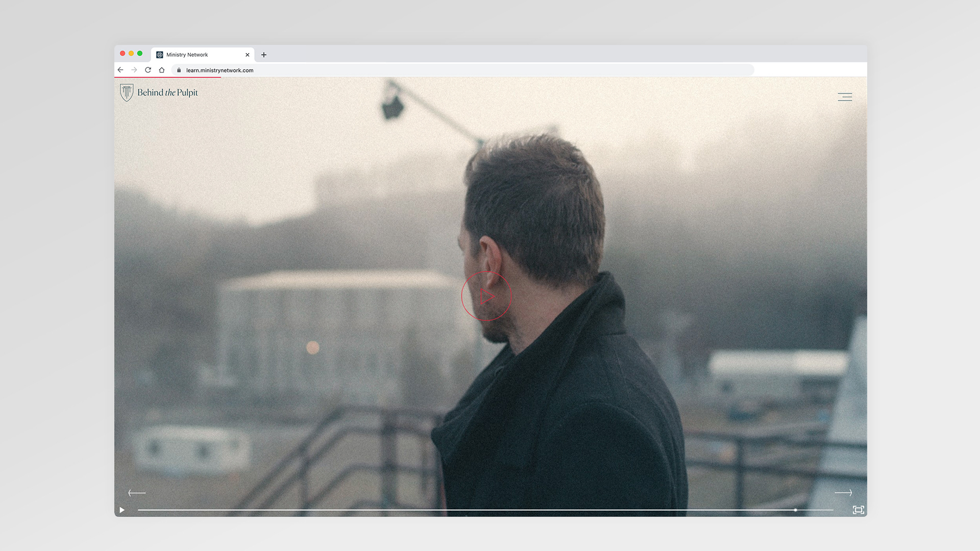980x551 pixels.
Task: Go to previous slide with left arrow
Action: (x=137, y=493)
